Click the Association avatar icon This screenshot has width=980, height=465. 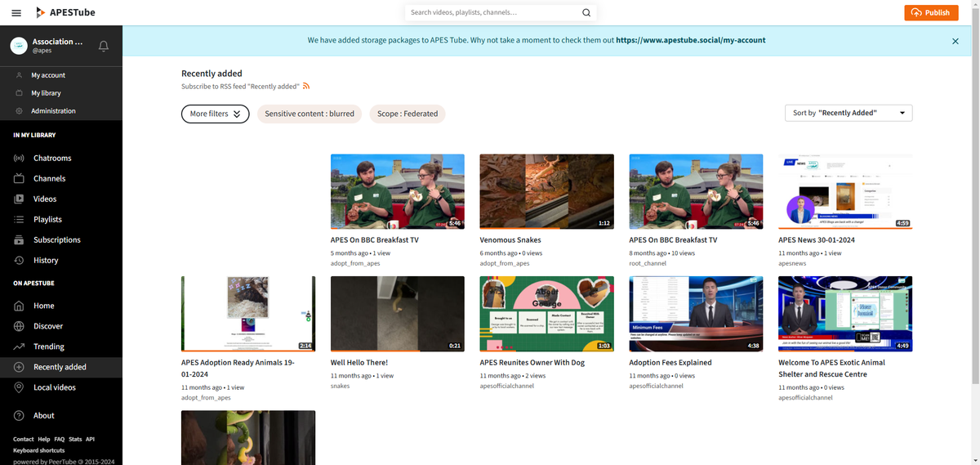19,46
